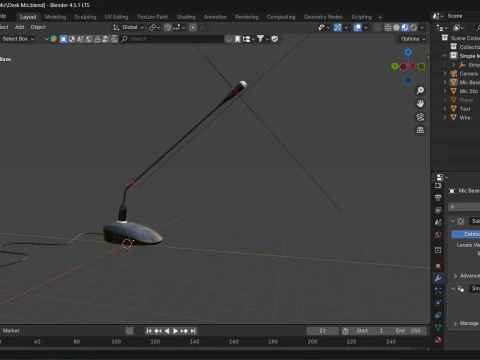
Task: Open the Modeling workspace tab
Action: pos(55,17)
